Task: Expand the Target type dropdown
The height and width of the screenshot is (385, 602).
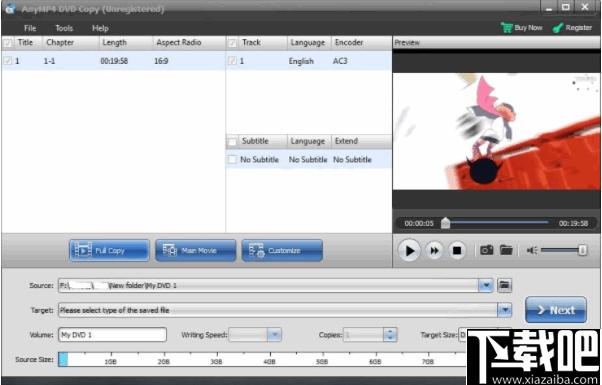Action: (x=504, y=310)
